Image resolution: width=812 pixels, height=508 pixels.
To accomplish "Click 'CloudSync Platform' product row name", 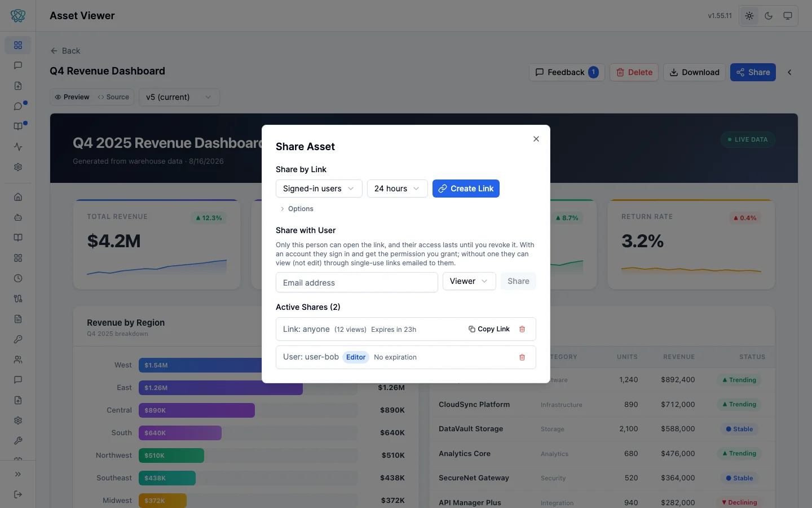I will [474, 405].
